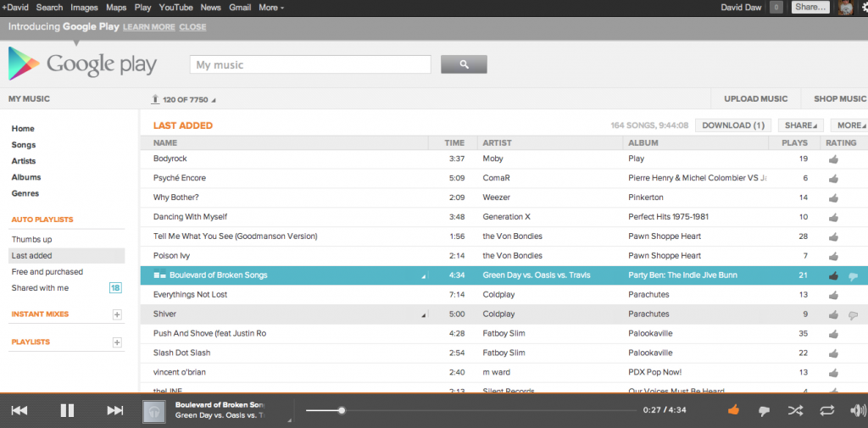The height and width of the screenshot is (428, 868).
Task: Thumbs up vincent o'brian
Action: pyautogui.click(x=833, y=373)
